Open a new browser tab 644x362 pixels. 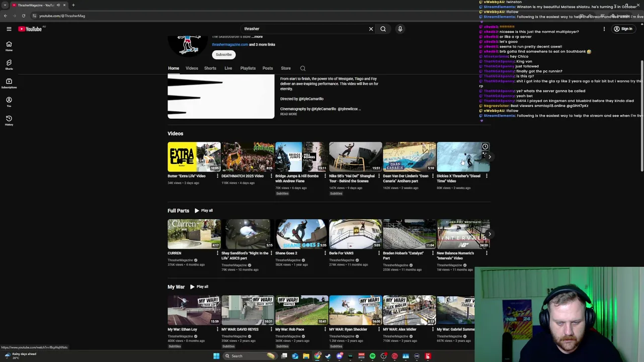(73, 5)
